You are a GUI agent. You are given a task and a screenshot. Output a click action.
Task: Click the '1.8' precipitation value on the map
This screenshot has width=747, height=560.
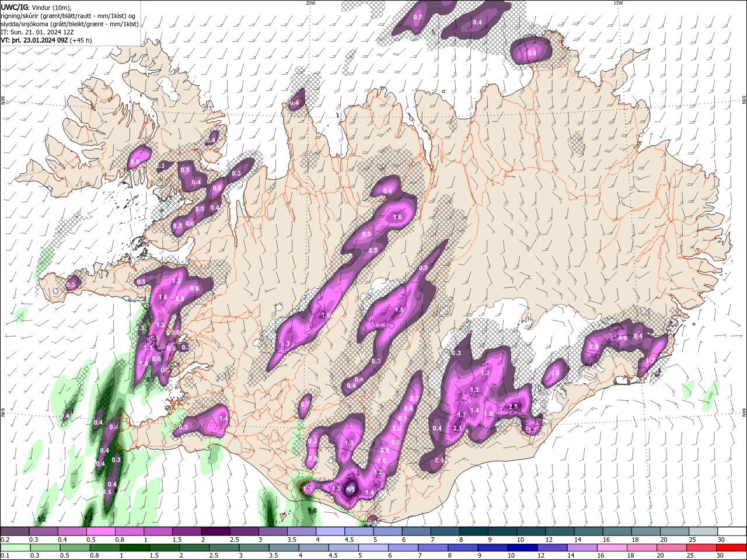click(399, 310)
